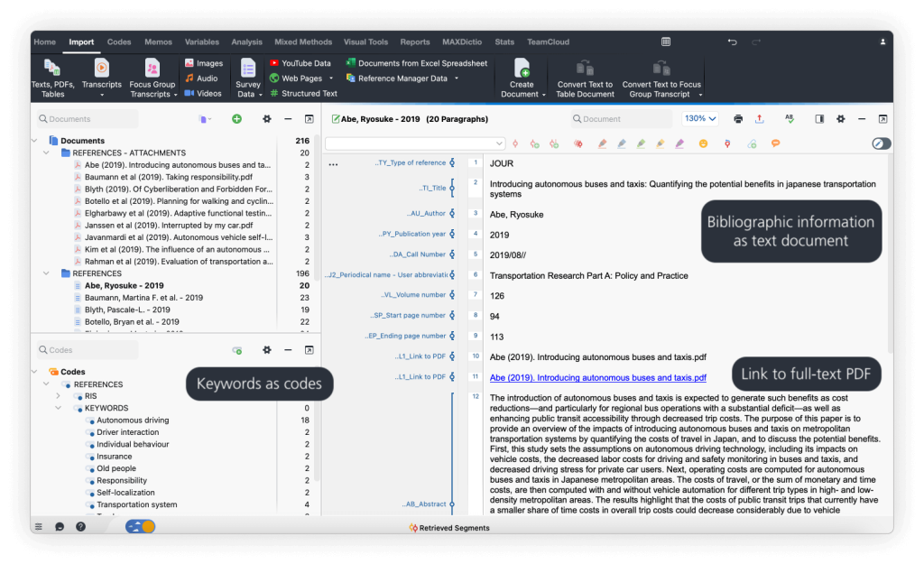Toggle document sidebar display icon
The height and width of the screenshot is (564, 924).
(819, 119)
